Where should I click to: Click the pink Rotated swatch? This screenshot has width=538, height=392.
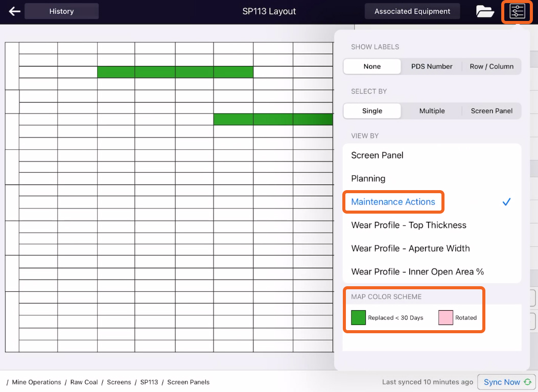click(446, 317)
